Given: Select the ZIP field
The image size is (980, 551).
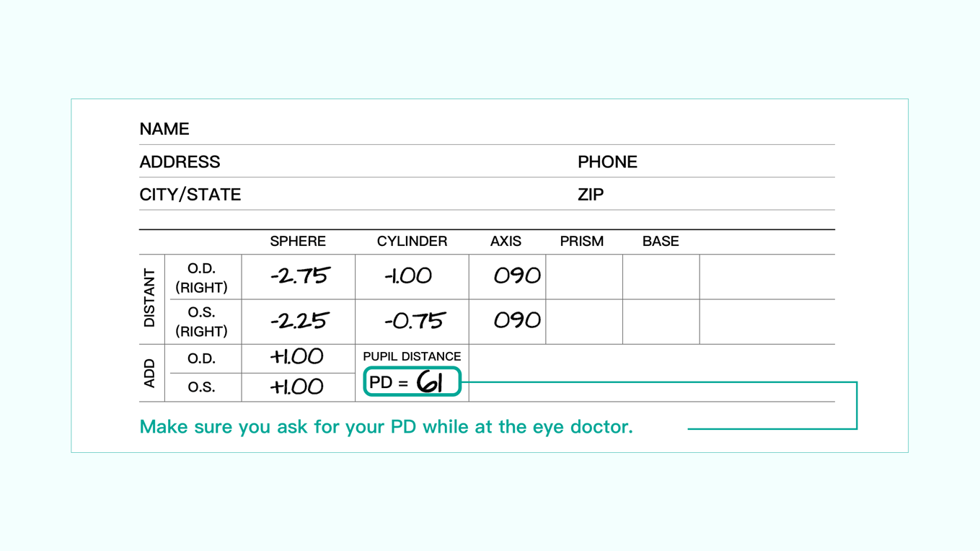Looking at the screenshot, I should tap(591, 195).
